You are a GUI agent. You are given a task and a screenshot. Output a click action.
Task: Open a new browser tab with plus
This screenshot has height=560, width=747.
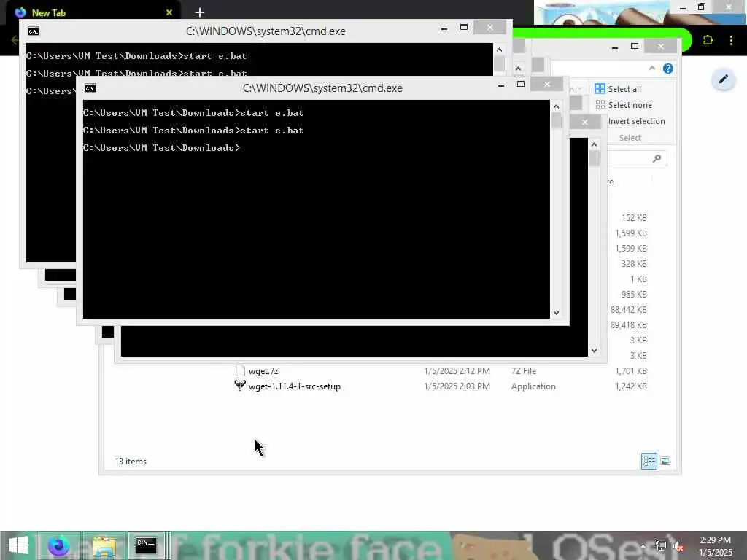click(200, 12)
